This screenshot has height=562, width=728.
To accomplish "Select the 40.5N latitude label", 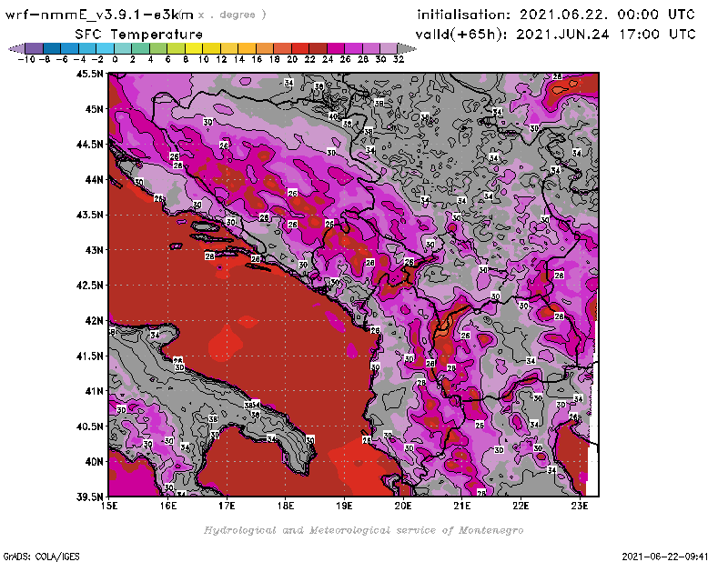I will coord(89,427).
